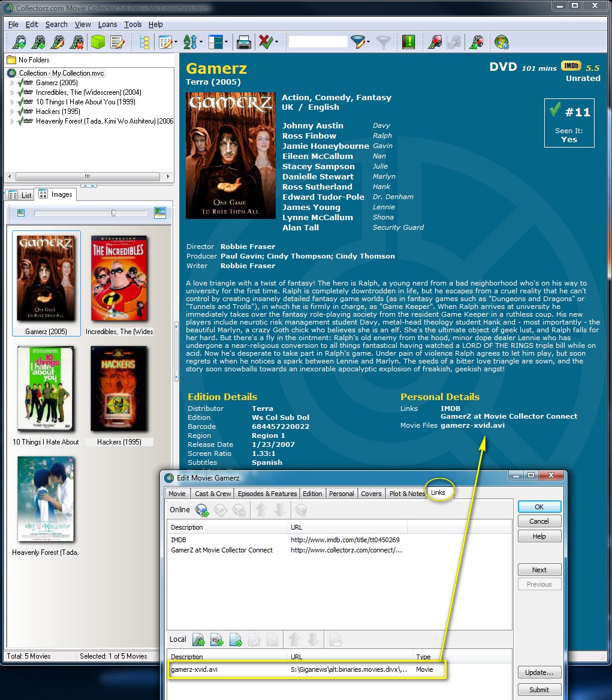Click the Help button in Edit Movie

click(539, 536)
